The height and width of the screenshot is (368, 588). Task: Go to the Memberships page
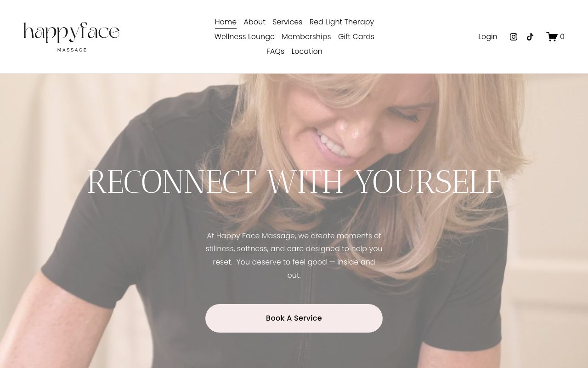pos(306,37)
